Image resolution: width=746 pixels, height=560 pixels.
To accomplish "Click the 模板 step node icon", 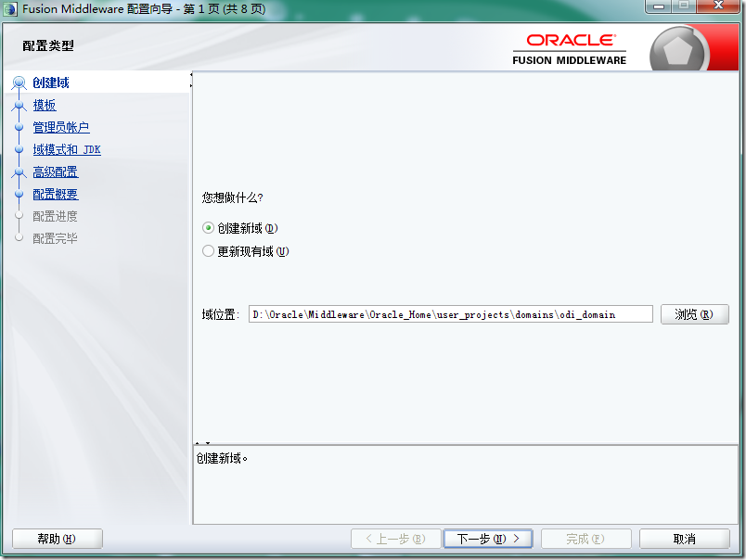I will (x=19, y=105).
